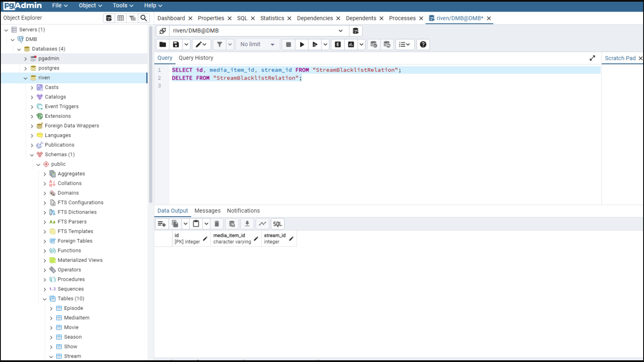Click the Explain (E) icon
Screen dimensions: 644x362
338,44
